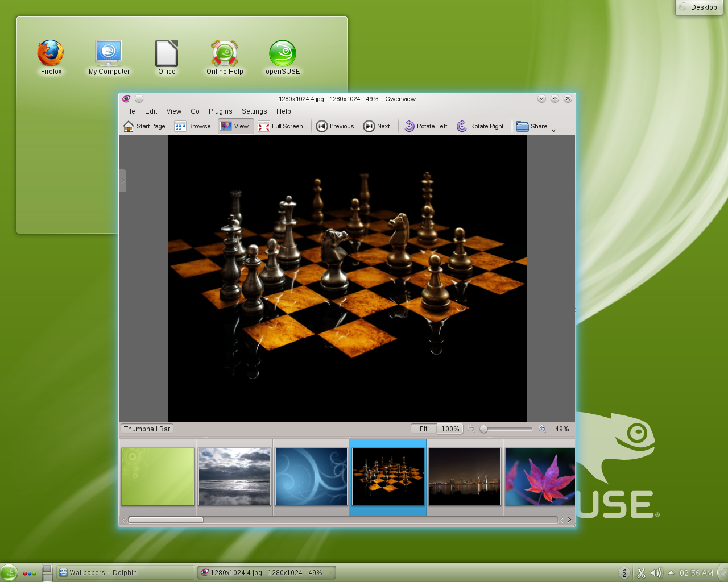Switch to Browse mode
This screenshot has height=582, width=728.
click(192, 126)
